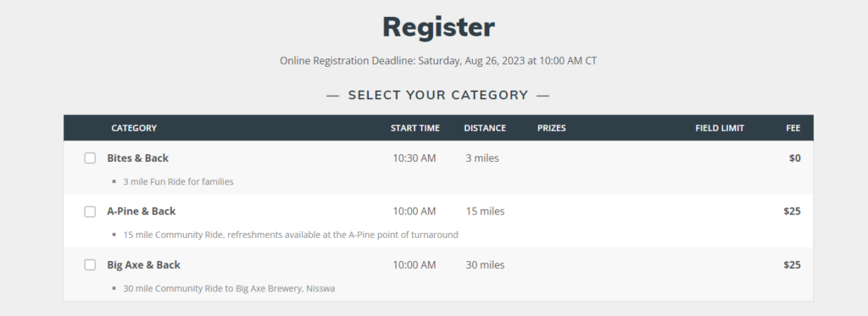Image resolution: width=868 pixels, height=316 pixels.
Task: Select the Big Axe & Back checkbox
Action: coord(90,265)
